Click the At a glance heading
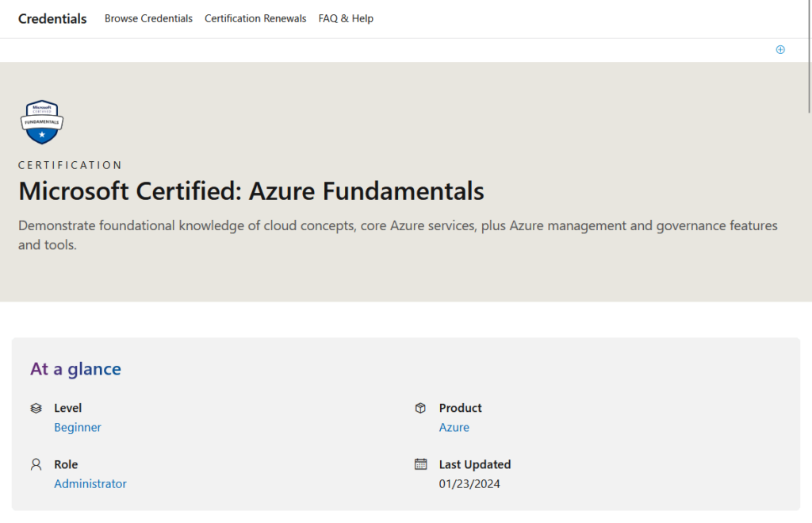Viewport: 812px width, 523px height. [75, 369]
